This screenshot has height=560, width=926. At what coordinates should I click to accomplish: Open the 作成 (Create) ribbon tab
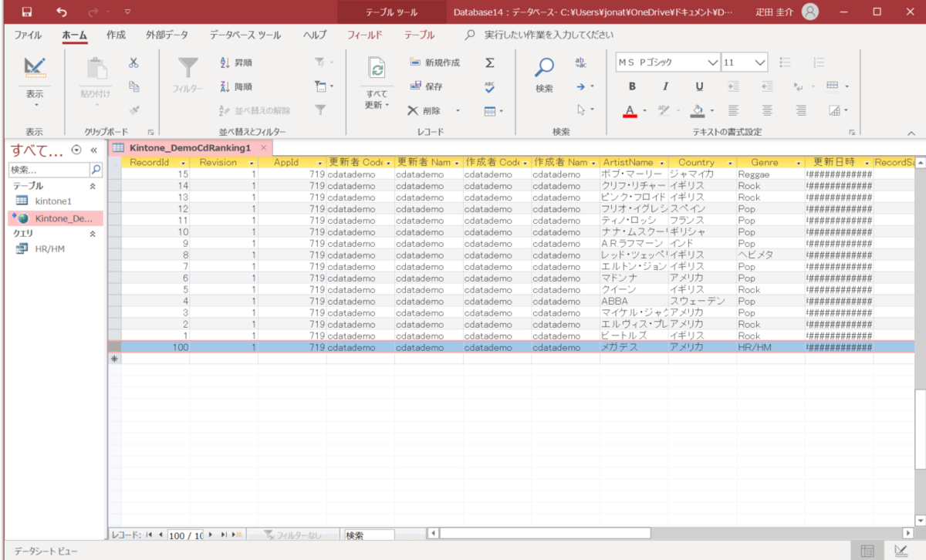tap(116, 35)
